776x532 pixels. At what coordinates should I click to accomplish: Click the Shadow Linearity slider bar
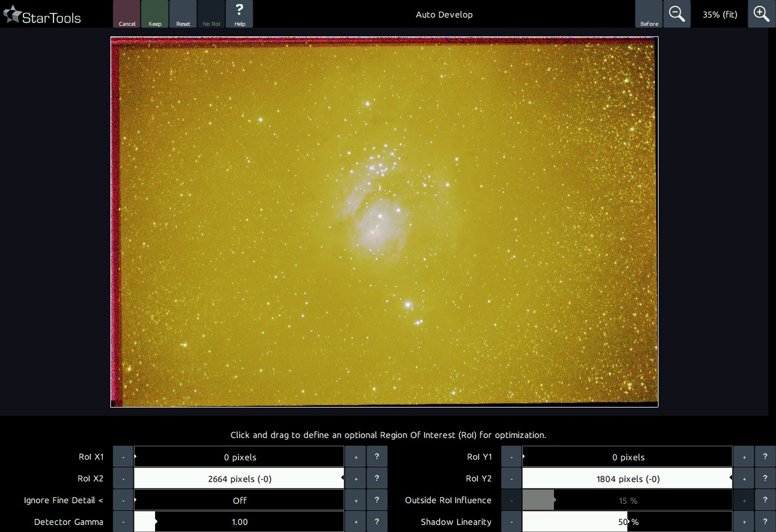pyautogui.click(x=627, y=521)
